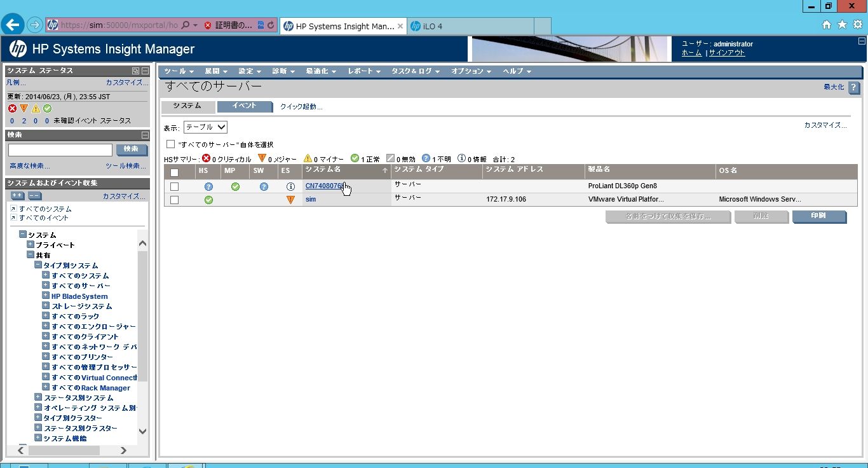Open the 診断 menu
868x468 pixels.
[283, 71]
